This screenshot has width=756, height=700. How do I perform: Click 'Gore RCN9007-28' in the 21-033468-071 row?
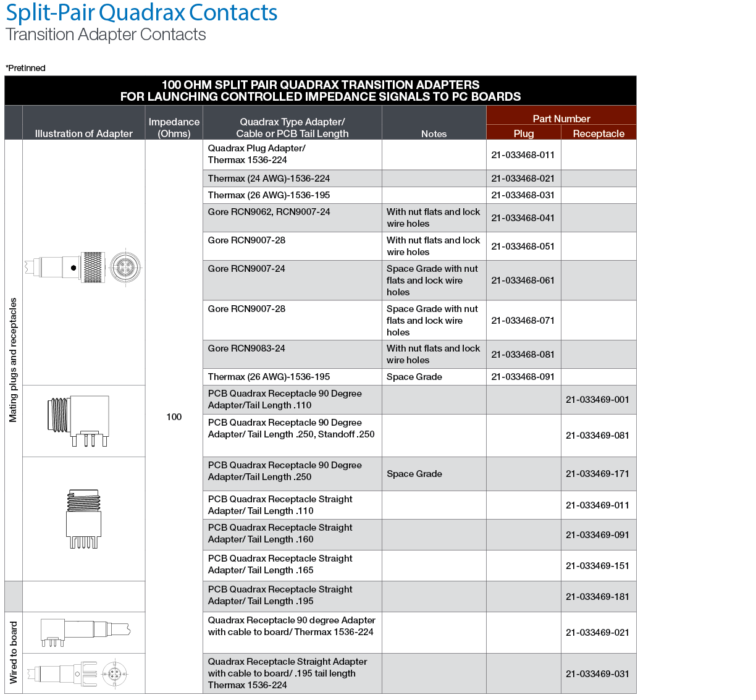tap(246, 309)
